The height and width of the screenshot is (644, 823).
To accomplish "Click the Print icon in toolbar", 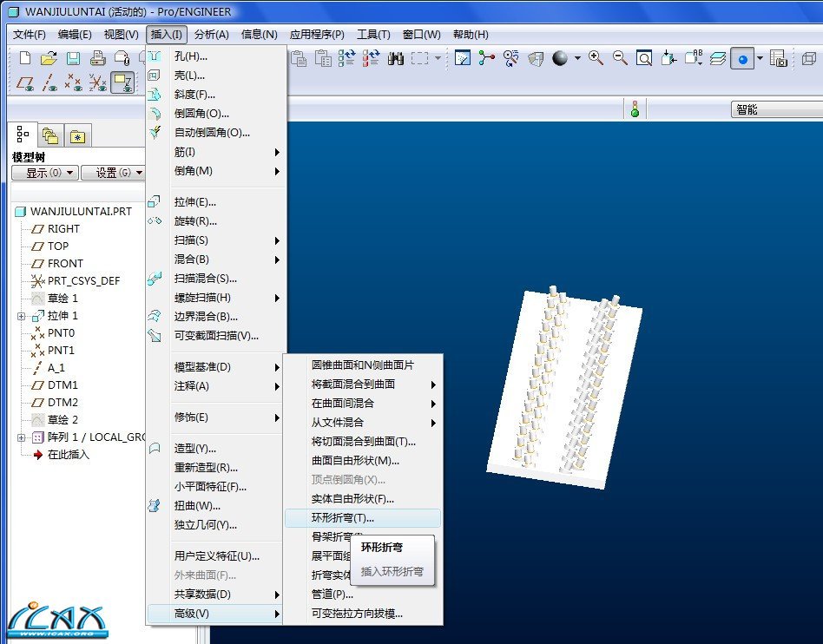I will pos(98,58).
